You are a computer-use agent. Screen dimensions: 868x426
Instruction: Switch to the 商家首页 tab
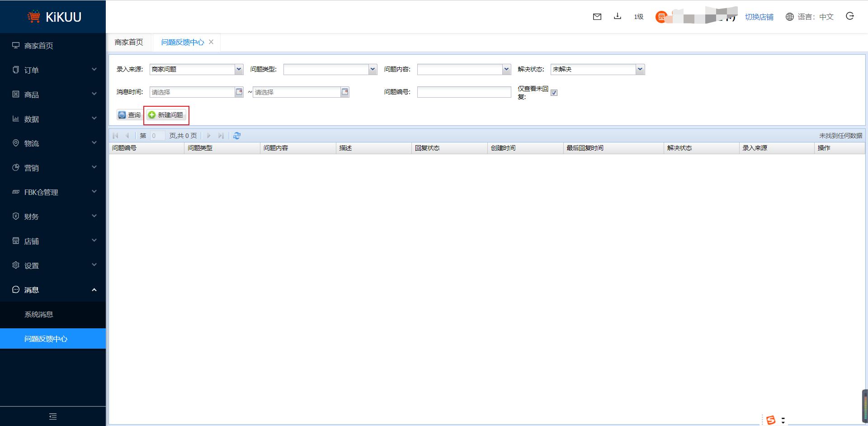click(129, 42)
